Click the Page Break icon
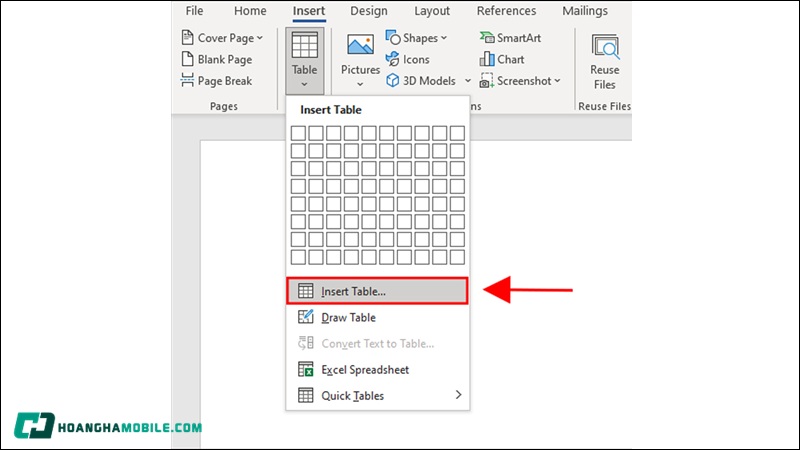800x450 pixels. click(187, 80)
